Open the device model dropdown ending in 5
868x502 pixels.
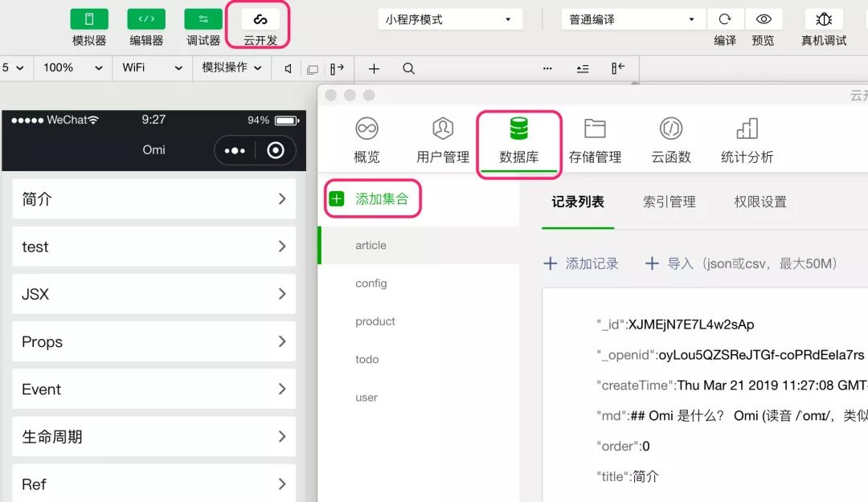coord(14,68)
